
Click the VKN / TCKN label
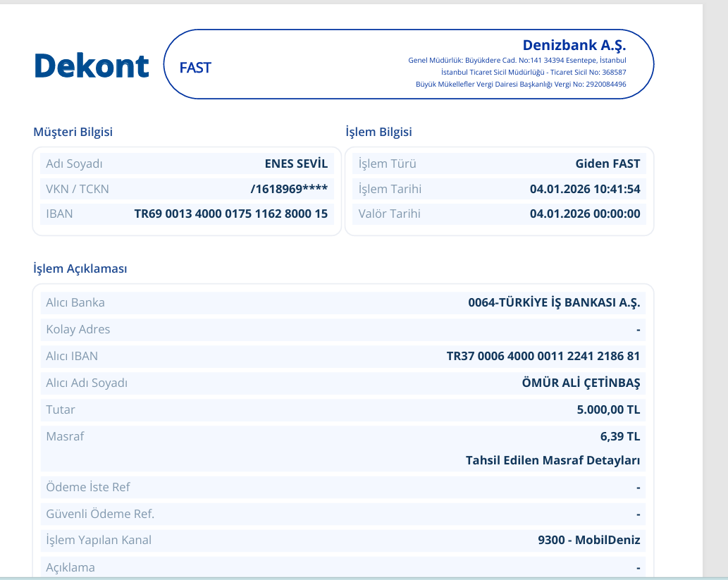(x=78, y=189)
